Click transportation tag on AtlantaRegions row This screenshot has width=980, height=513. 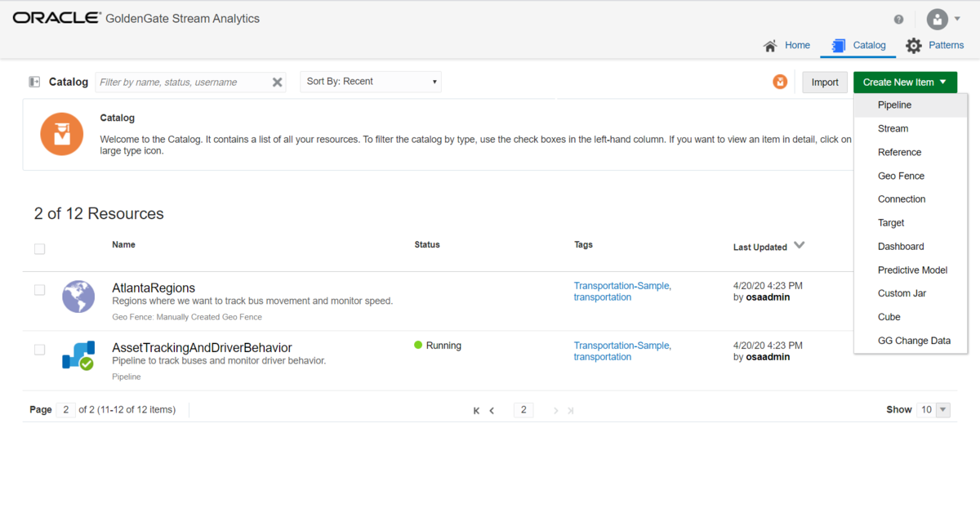click(x=603, y=297)
